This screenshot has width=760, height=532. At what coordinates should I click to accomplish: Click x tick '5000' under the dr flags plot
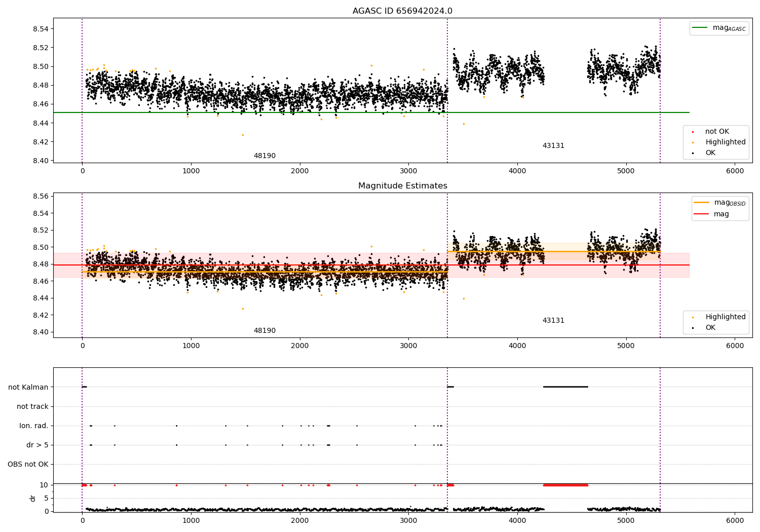point(626,520)
